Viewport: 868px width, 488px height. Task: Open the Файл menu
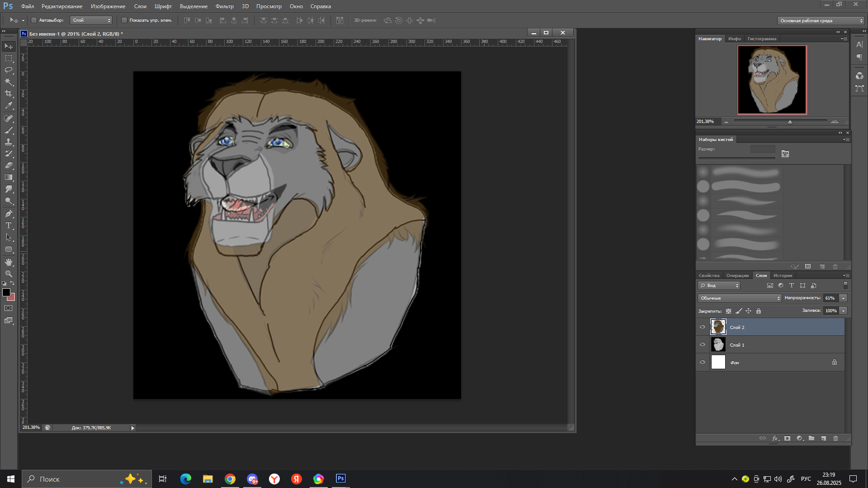pos(28,6)
